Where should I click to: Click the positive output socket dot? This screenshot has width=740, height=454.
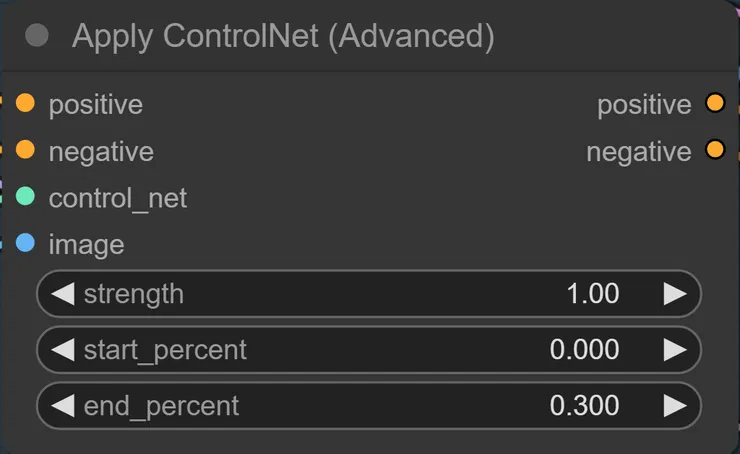(x=714, y=103)
